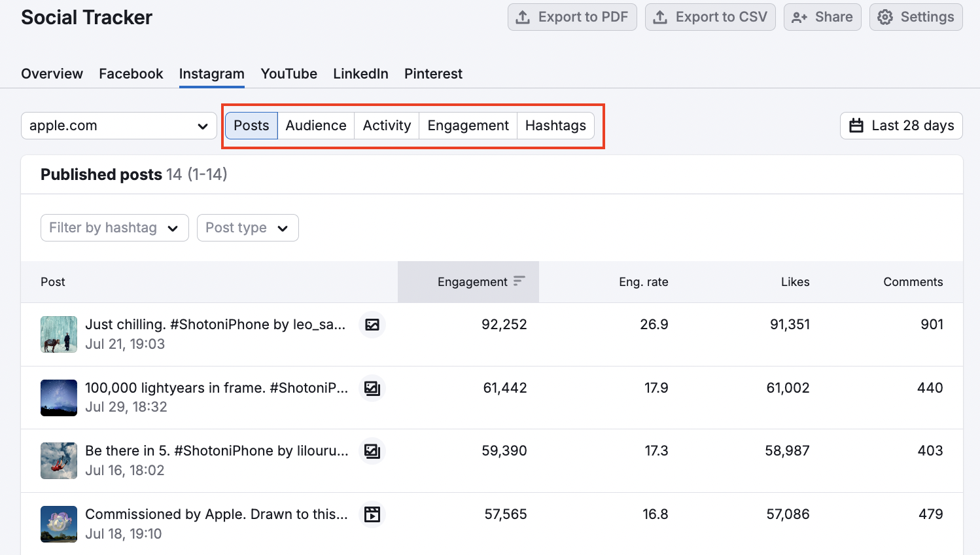Screen dimensions: 980x555
Task: Click the sort icon in Engagement column header
Action: coord(519,281)
